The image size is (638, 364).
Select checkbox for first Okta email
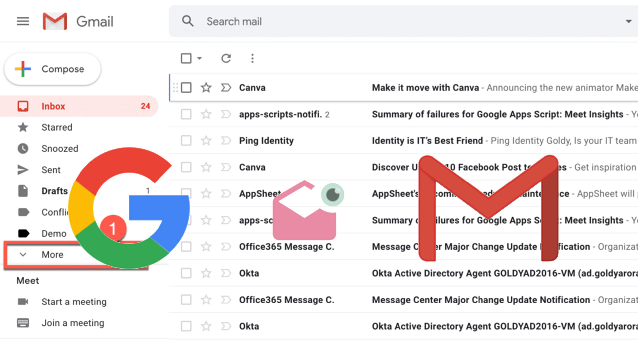(186, 273)
